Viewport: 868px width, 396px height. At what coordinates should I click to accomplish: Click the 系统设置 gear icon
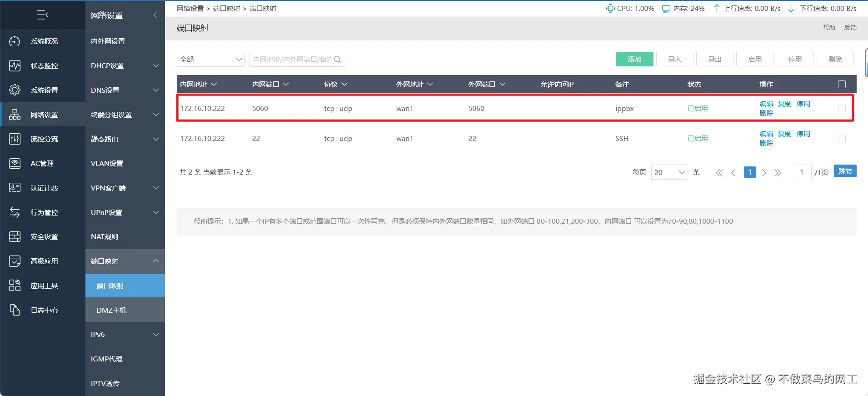[x=15, y=90]
